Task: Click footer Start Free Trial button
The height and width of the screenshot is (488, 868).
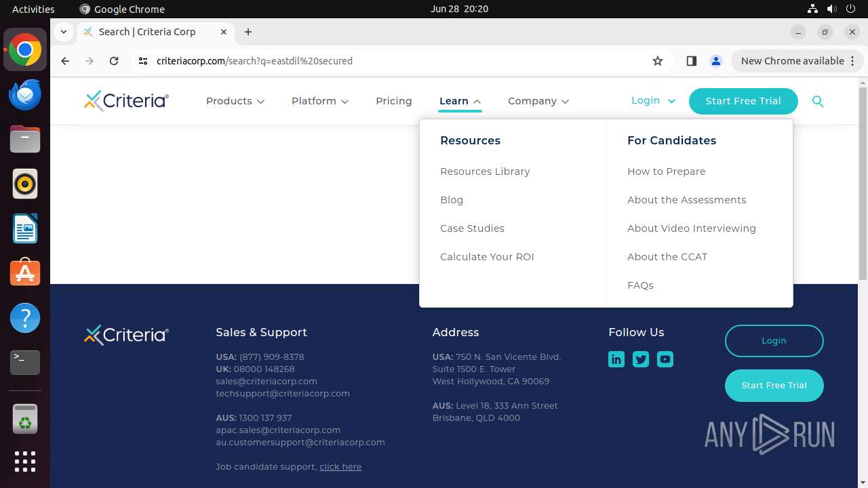Action: [774, 386]
